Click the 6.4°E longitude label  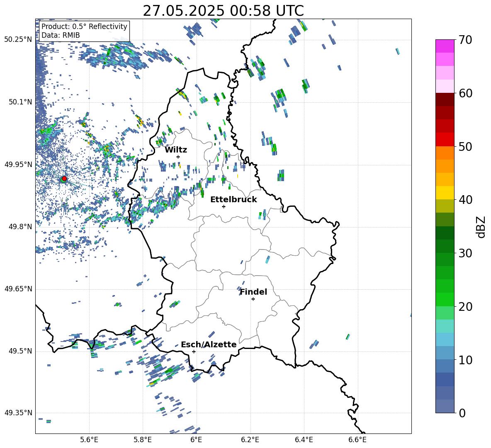click(304, 440)
